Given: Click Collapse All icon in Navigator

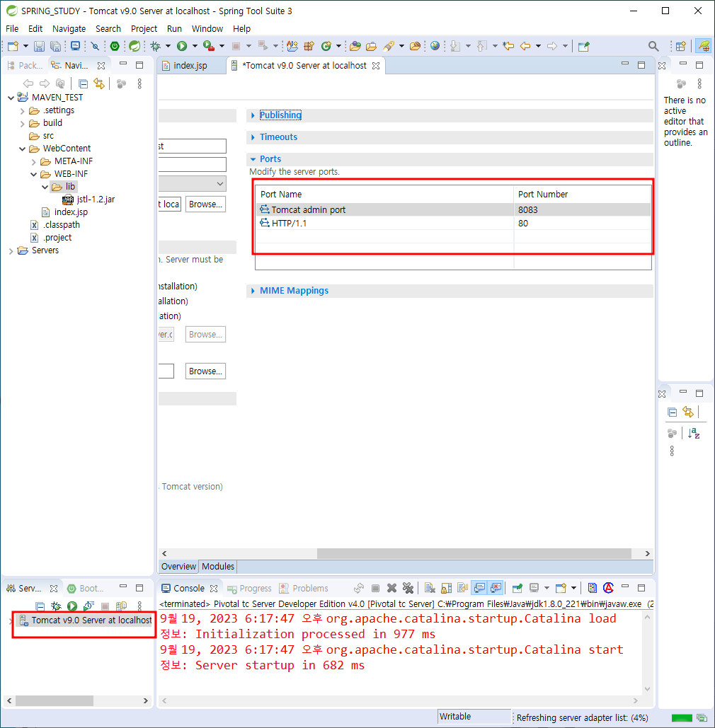Looking at the screenshot, I should [x=83, y=83].
